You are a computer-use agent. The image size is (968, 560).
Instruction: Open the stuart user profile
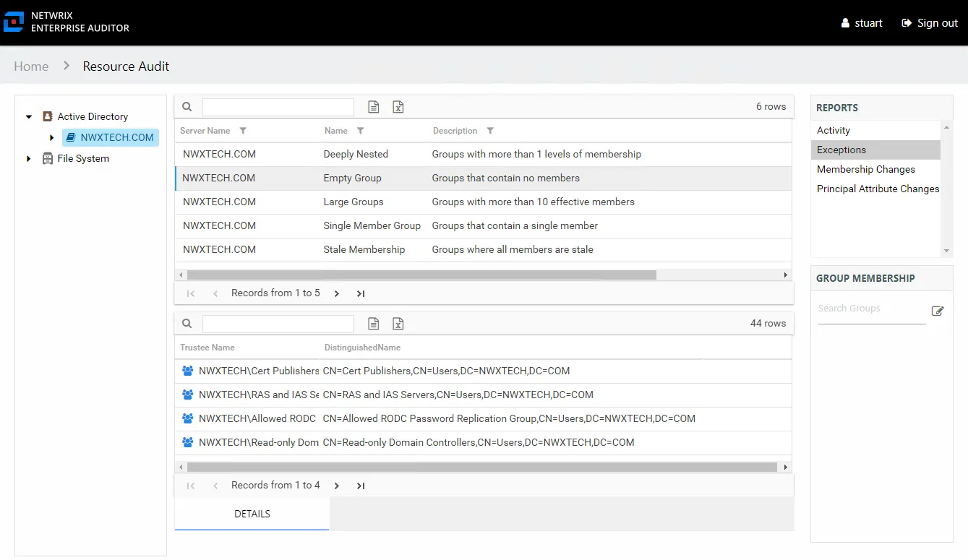862,23
